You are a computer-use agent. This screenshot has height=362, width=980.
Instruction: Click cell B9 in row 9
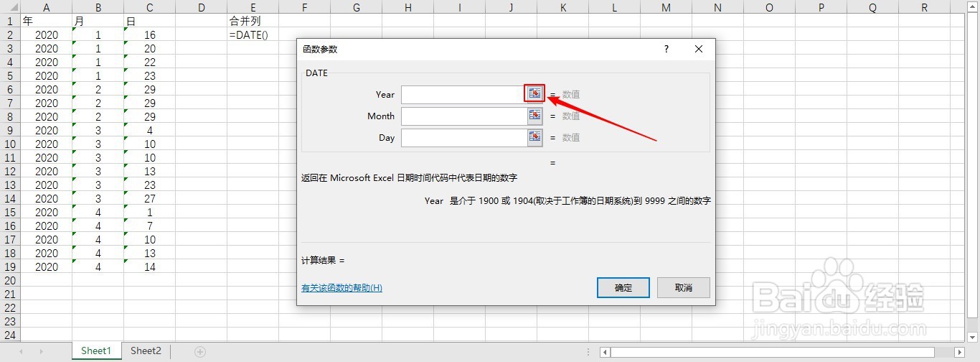click(98, 130)
